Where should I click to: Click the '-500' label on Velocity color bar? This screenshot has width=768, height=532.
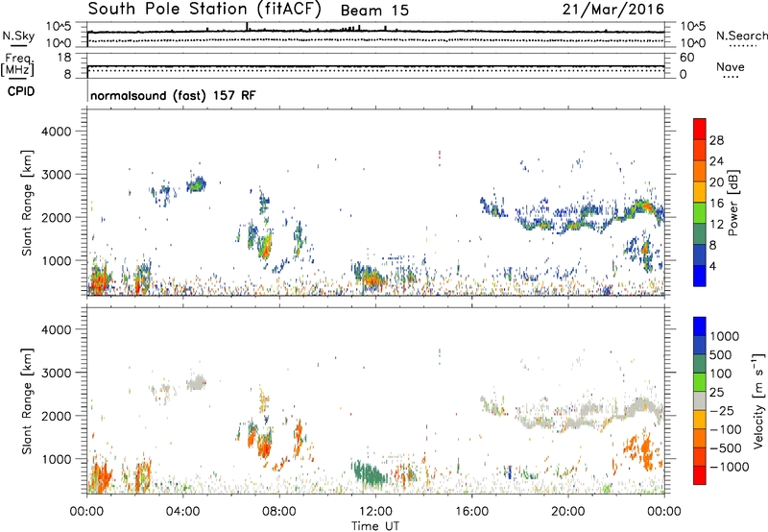pos(725,448)
